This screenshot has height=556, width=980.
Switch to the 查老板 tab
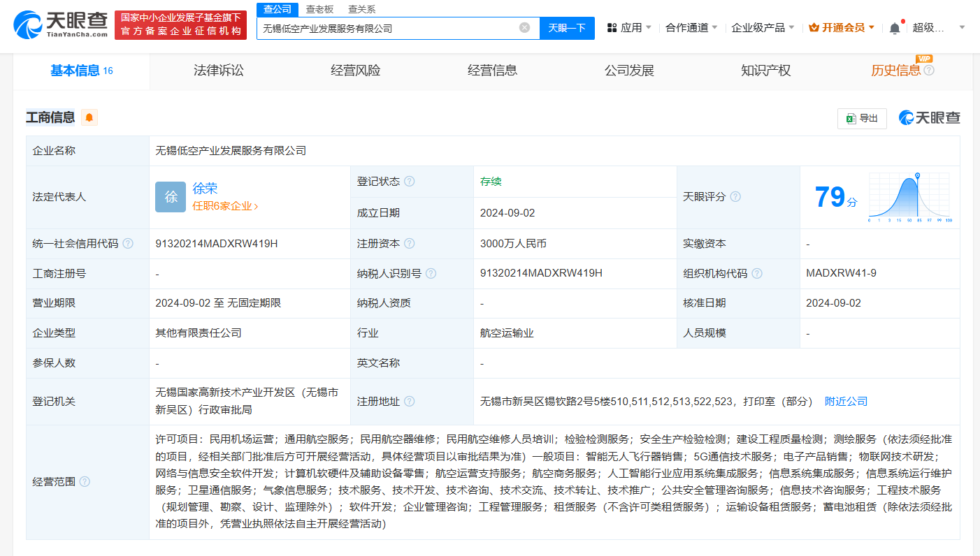318,9
